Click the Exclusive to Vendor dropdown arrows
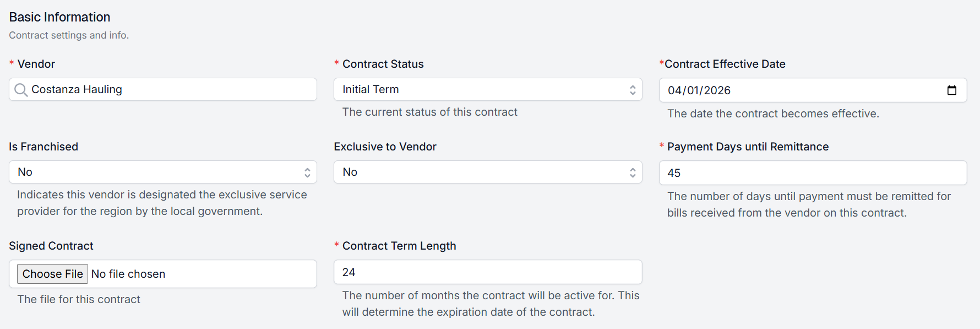This screenshot has width=980, height=329. click(x=633, y=172)
